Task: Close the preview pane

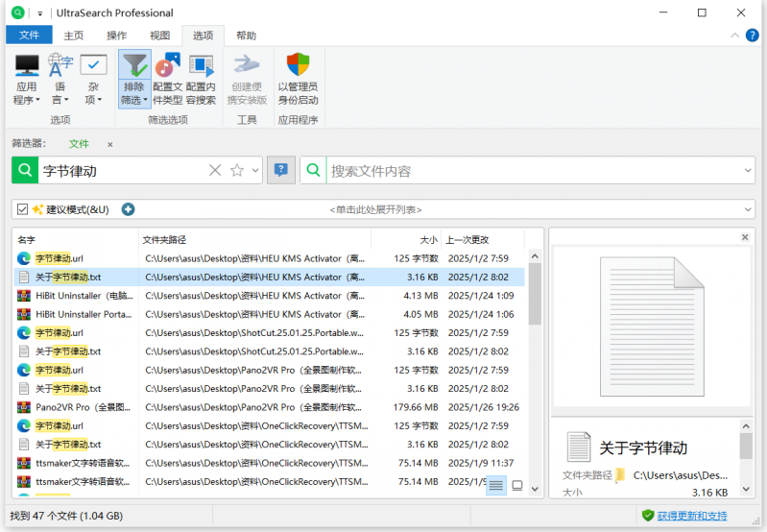Action: [x=745, y=237]
